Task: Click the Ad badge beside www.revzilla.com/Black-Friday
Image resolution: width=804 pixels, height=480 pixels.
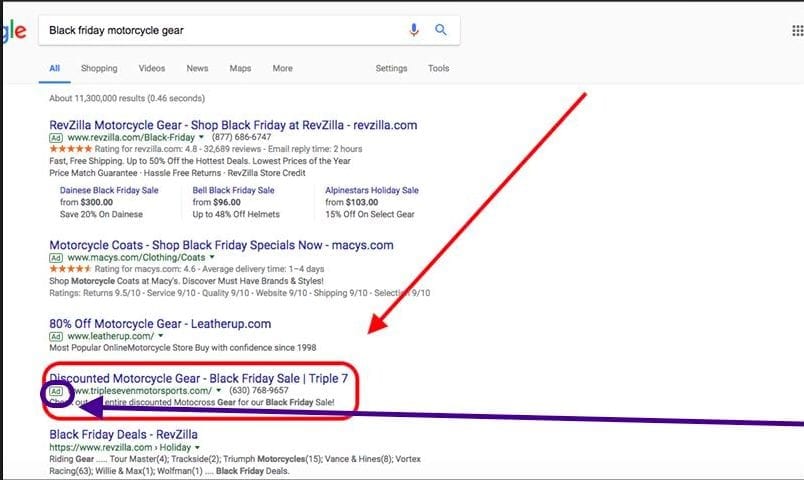Action: (56, 137)
